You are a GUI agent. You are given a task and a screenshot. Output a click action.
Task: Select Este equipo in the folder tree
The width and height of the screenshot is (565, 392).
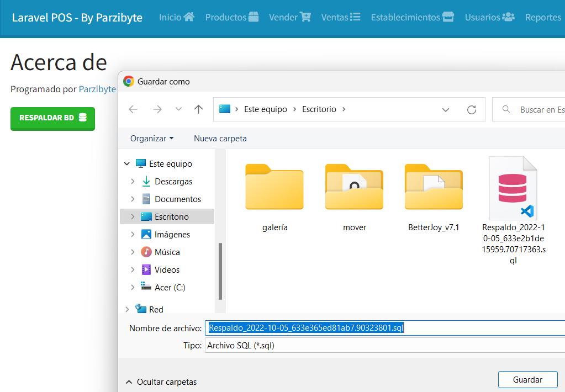(x=170, y=163)
